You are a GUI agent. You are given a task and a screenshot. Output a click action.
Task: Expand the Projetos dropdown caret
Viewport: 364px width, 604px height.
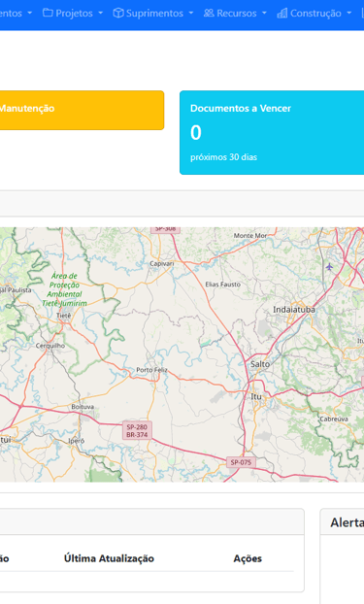(x=101, y=13)
